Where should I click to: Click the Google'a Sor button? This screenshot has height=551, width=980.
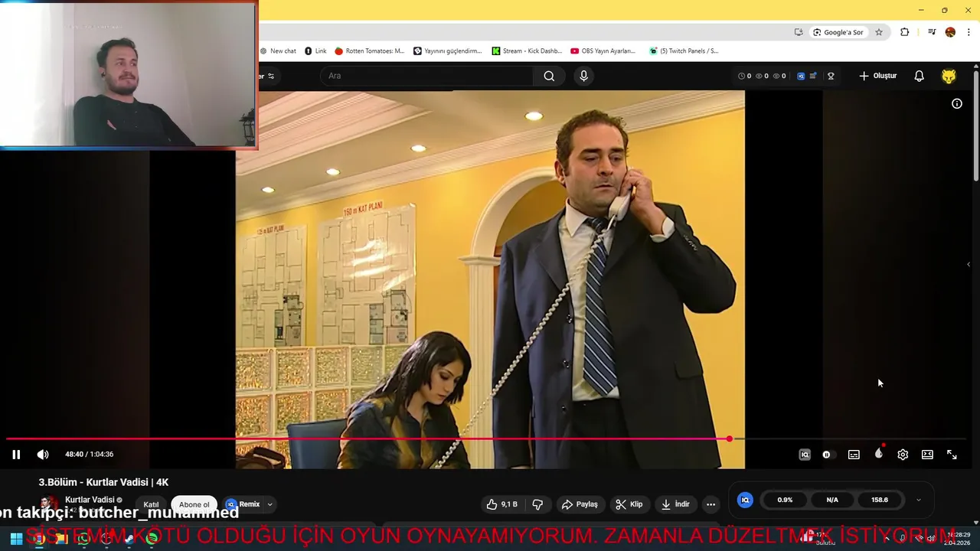(838, 32)
